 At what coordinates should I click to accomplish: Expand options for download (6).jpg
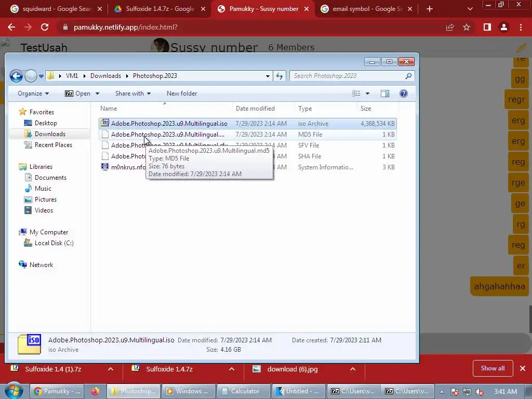(353, 369)
